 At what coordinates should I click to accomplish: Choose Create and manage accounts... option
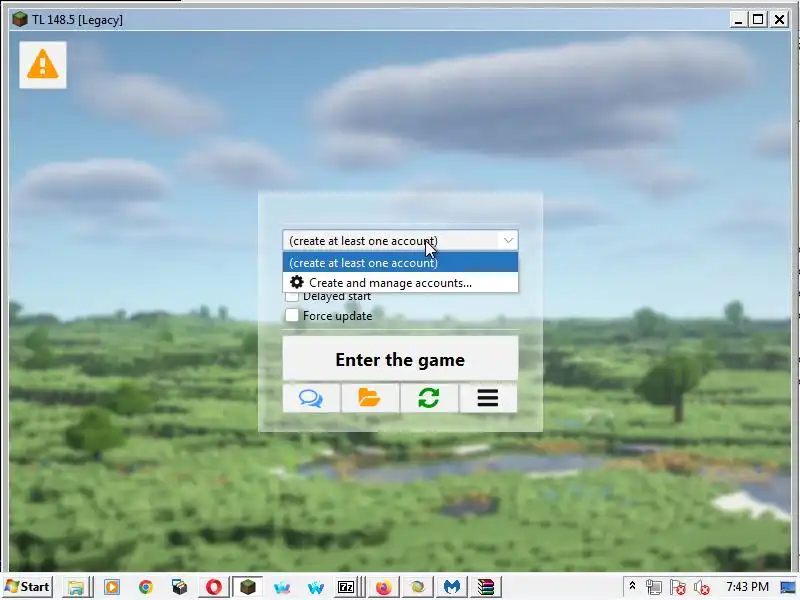401,282
